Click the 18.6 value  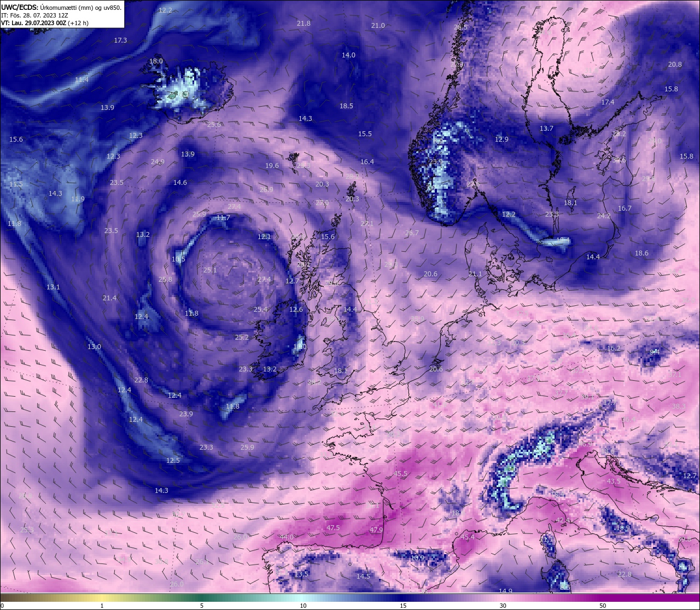641,253
